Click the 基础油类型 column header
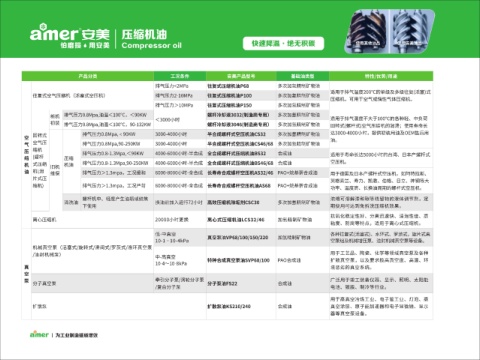 click(x=303, y=76)
